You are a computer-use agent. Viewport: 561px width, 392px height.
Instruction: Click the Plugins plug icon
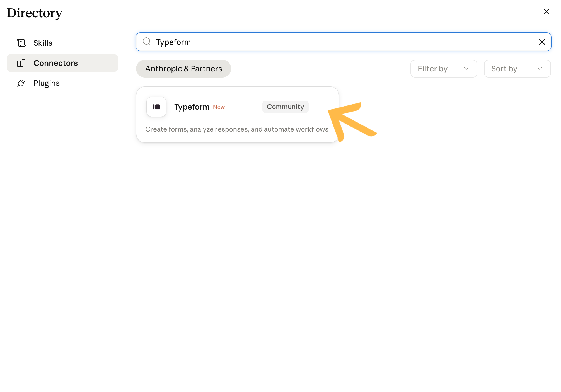coord(21,83)
